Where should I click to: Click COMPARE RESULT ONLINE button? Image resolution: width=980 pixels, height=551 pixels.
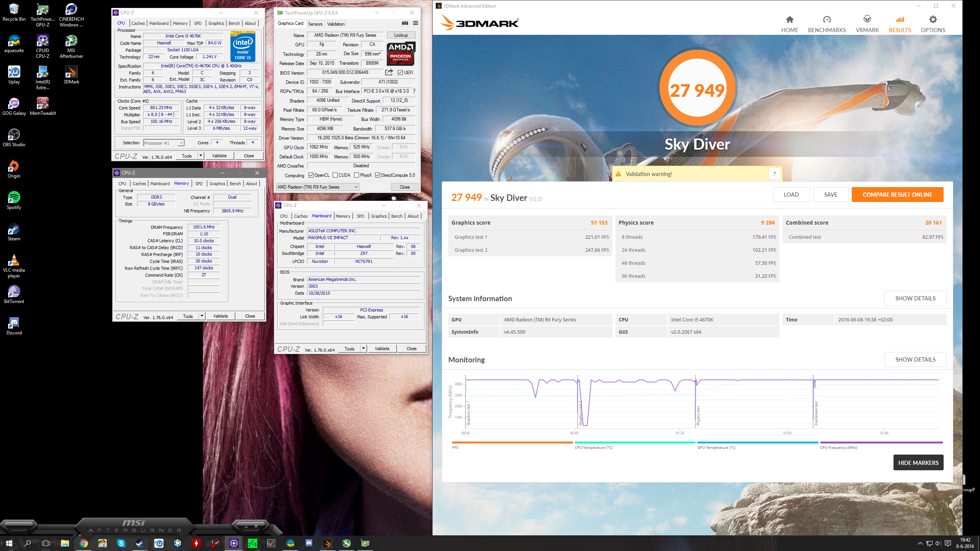897,194
